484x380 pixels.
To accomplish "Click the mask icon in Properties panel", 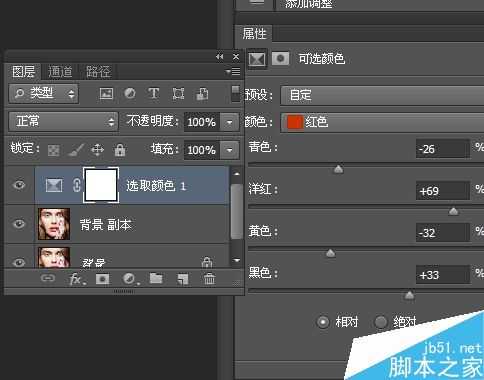I will click(x=281, y=59).
